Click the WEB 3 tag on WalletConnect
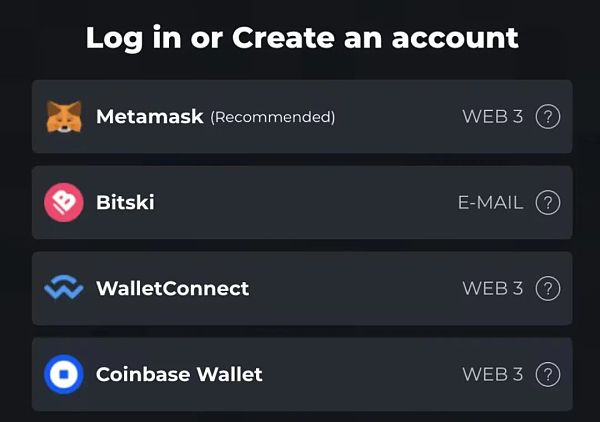Screen dimensions: 600x422 coord(492,289)
